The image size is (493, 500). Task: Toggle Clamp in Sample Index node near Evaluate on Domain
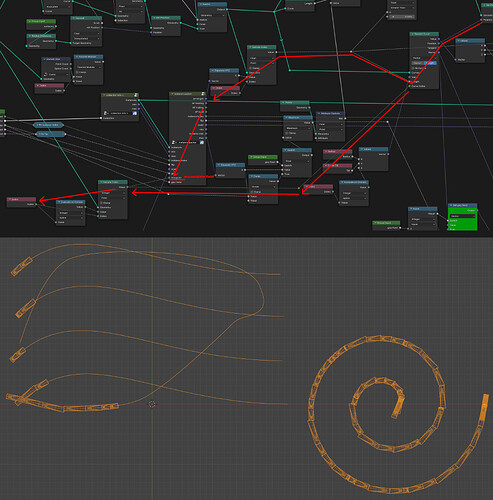point(102,203)
